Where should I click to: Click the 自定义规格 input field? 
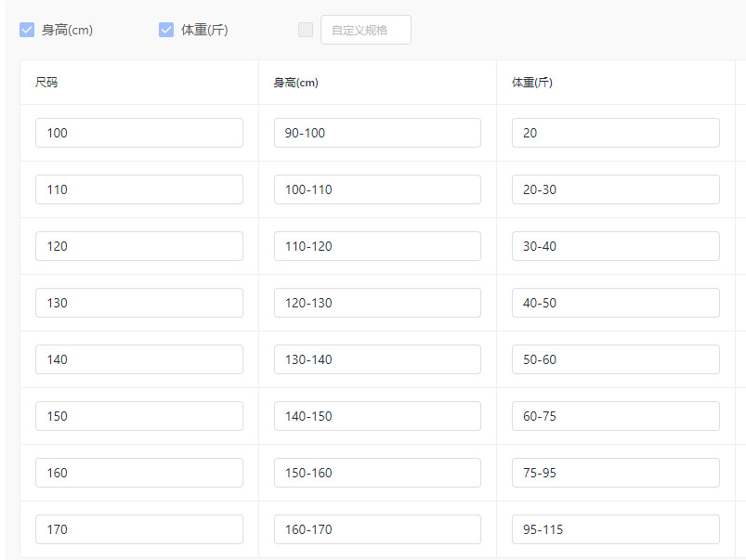tap(365, 30)
